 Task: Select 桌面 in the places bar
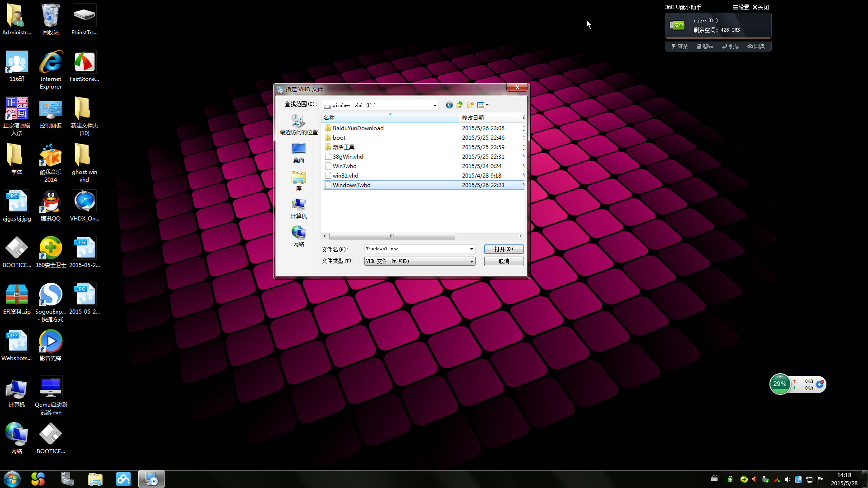pos(298,153)
